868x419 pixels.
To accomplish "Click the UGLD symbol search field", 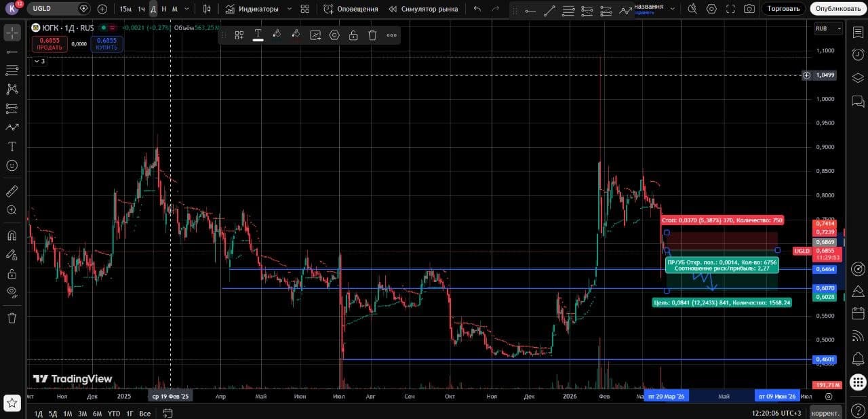I will 54,9.
